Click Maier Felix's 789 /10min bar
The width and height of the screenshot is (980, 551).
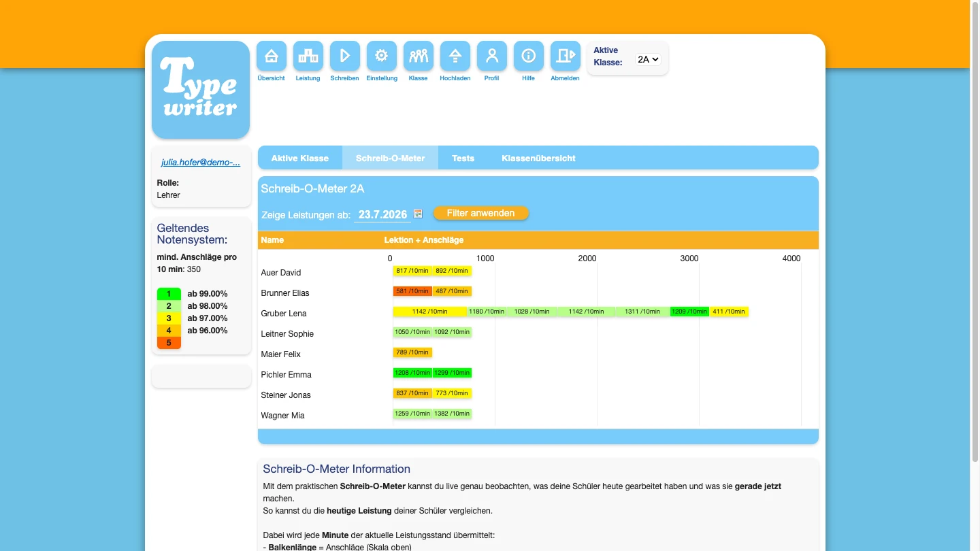(412, 352)
